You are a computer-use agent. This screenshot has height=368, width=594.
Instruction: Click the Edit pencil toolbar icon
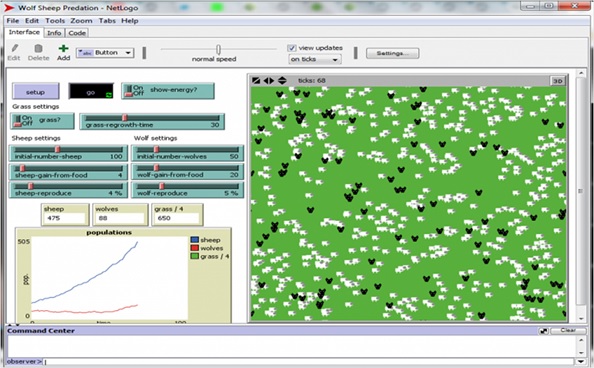pos(14,48)
